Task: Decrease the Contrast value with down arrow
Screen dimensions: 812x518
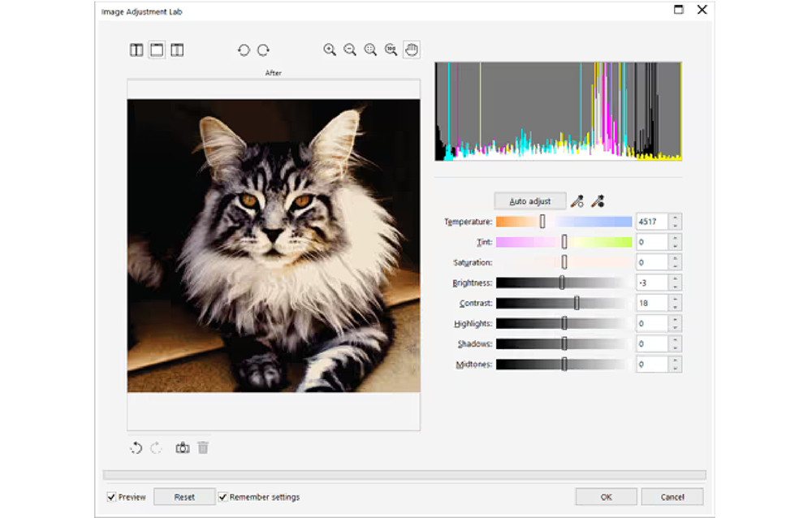Action: (x=676, y=307)
